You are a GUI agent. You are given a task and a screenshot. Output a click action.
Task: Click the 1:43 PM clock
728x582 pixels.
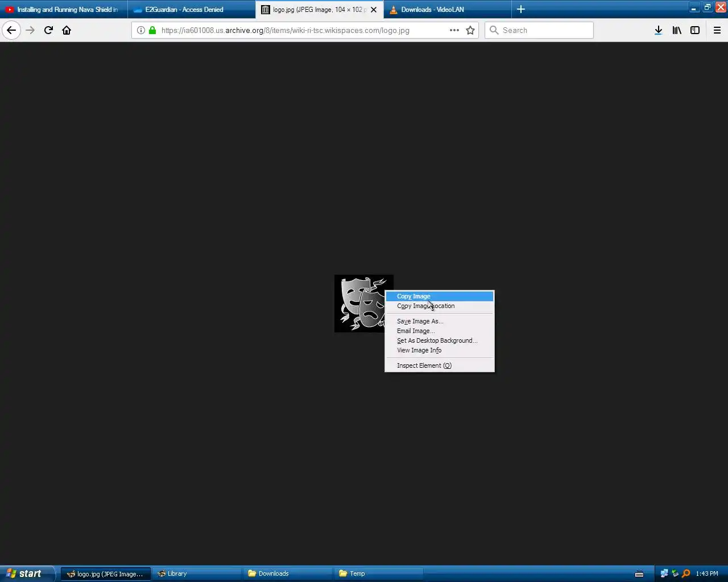tap(707, 573)
